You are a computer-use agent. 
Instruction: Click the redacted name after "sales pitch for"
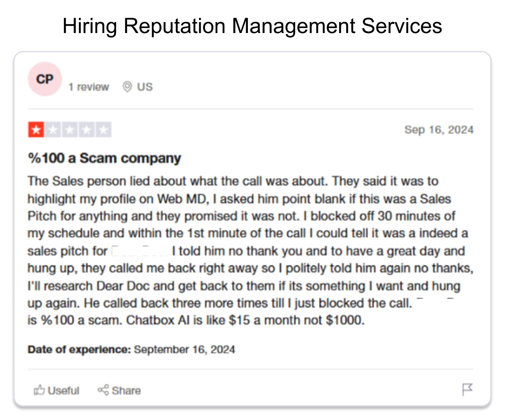[x=139, y=251]
